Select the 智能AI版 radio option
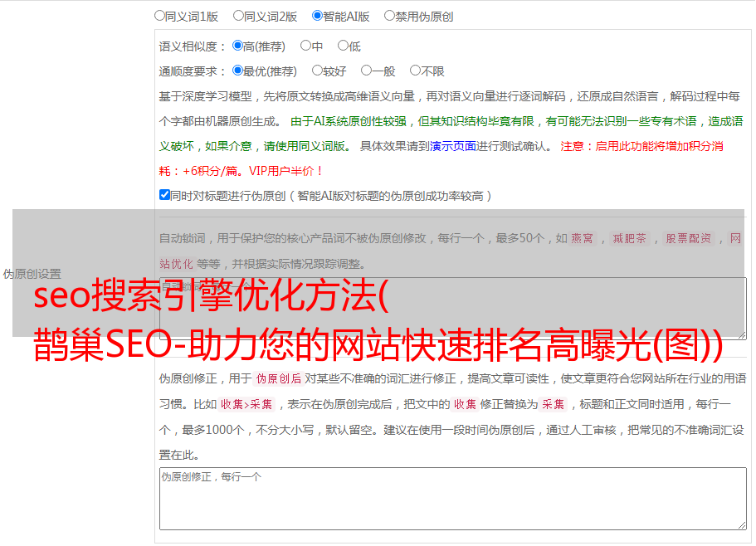 [x=317, y=16]
